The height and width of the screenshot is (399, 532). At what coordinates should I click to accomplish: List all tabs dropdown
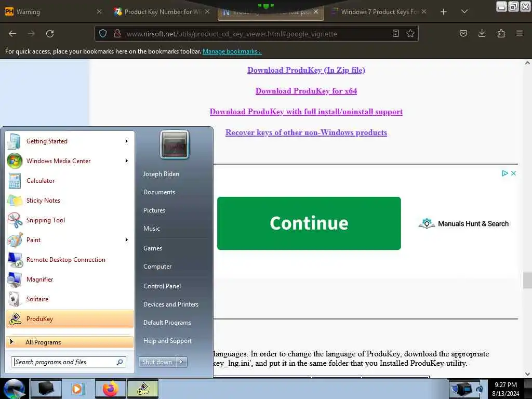[464, 11]
